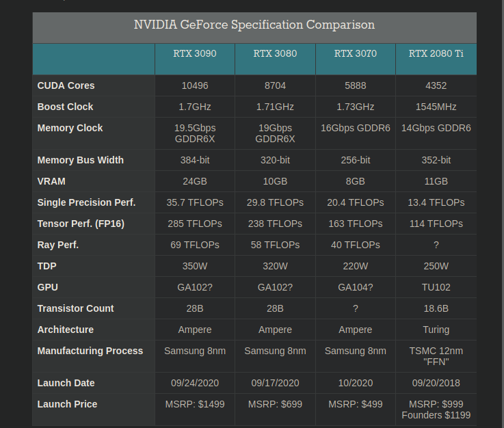Click the 4352 CUDA cores value
The height and width of the screenshot is (428, 504).
pyautogui.click(x=436, y=85)
